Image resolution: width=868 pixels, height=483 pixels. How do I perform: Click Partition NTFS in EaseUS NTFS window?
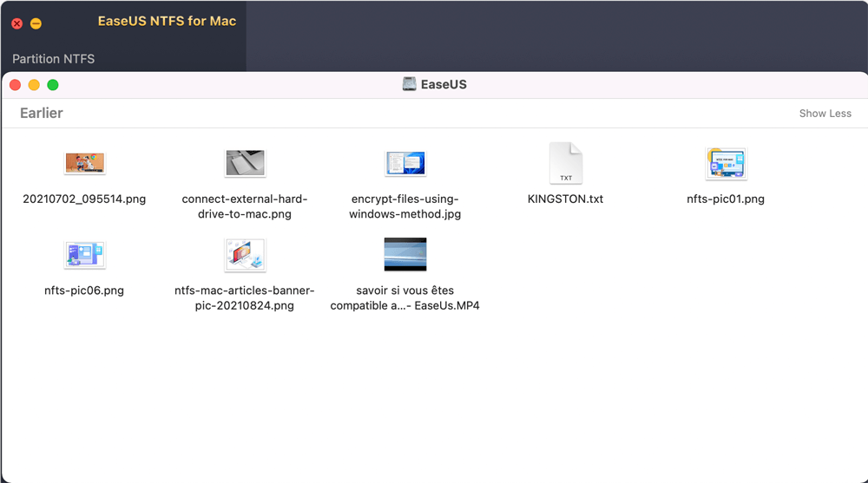[x=53, y=59]
